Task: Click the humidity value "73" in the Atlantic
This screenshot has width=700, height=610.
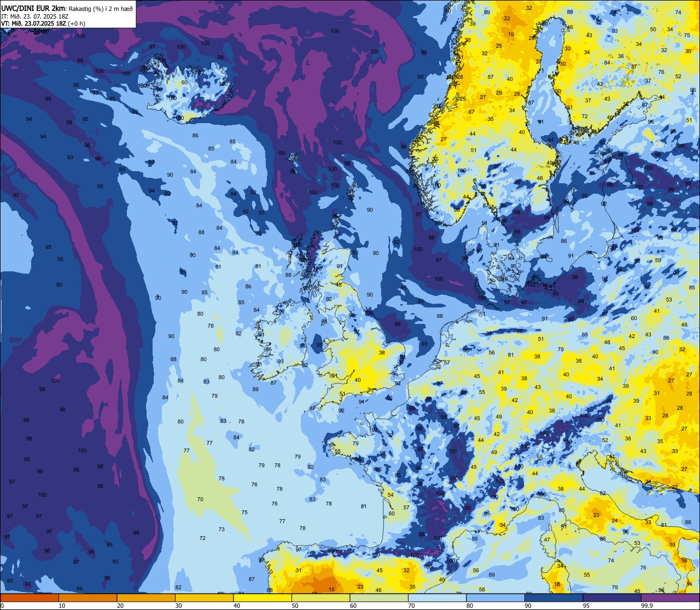Action: 221,530
